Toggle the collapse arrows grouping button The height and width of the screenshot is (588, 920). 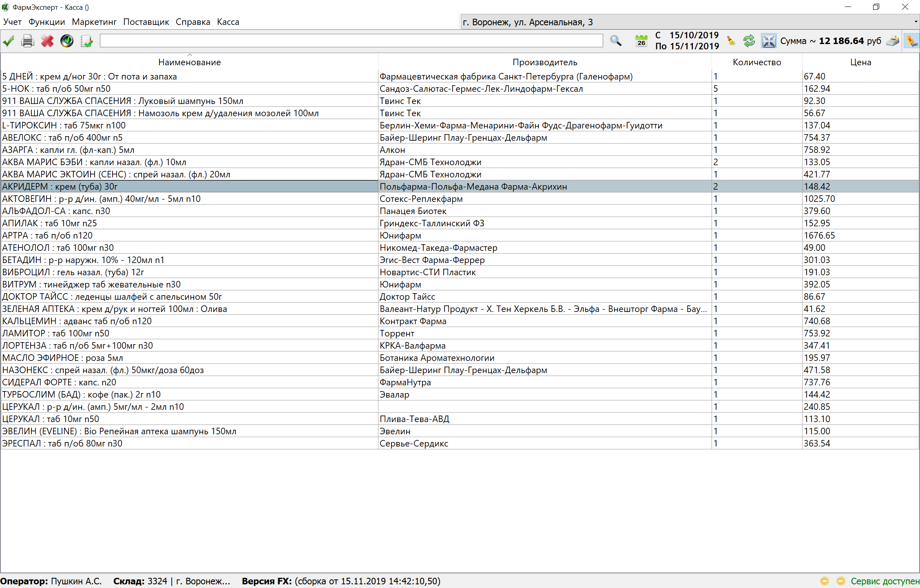[x=769, y=41]
